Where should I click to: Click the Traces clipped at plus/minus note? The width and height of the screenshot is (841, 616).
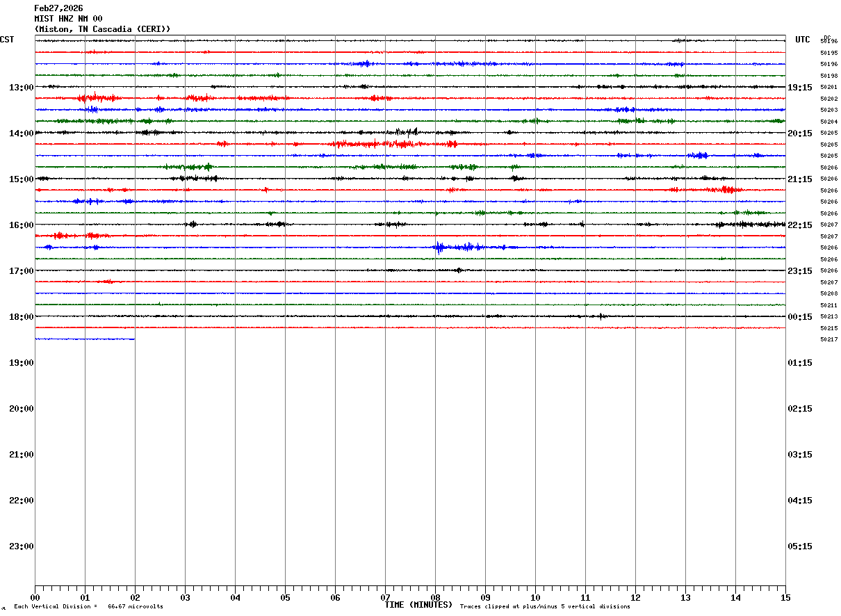coord(545,607)
